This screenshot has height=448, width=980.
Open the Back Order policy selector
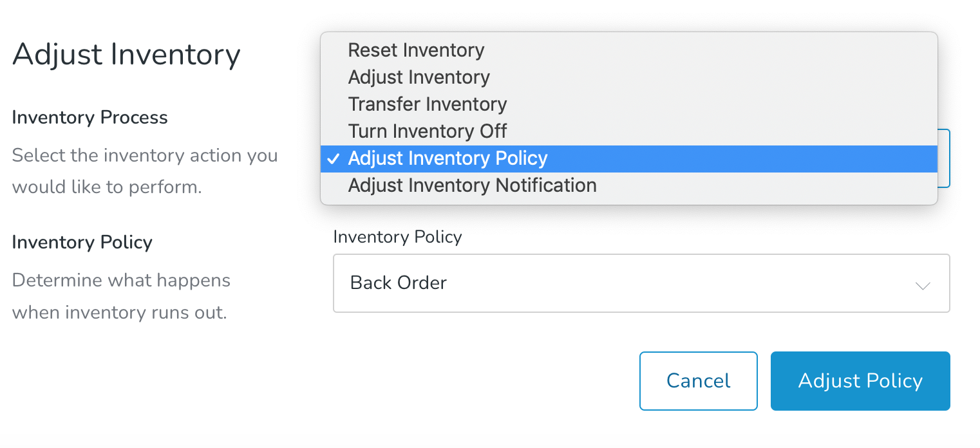pos(641,283)
